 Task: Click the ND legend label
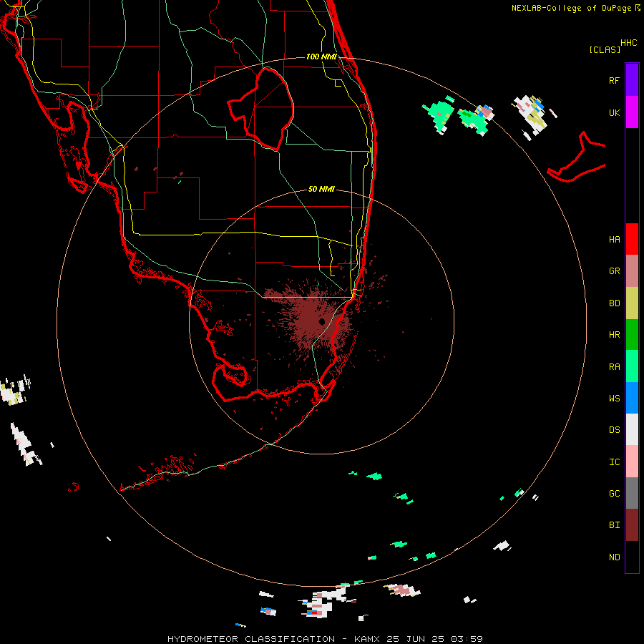pos(614,557)
